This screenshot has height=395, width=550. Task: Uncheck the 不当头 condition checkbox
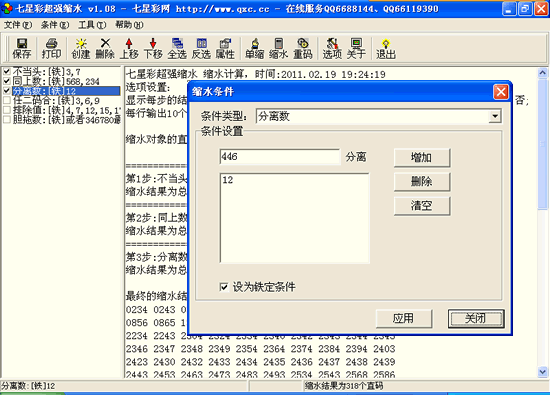pyautogui.click(x=7, y=72)
